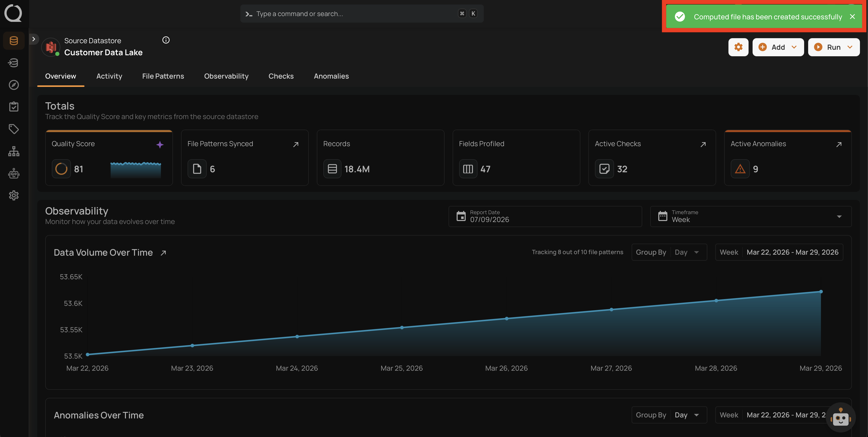Open the source datastores sidebar icon
This screenshot has width=868, height=437.
[x=14, y=41]
